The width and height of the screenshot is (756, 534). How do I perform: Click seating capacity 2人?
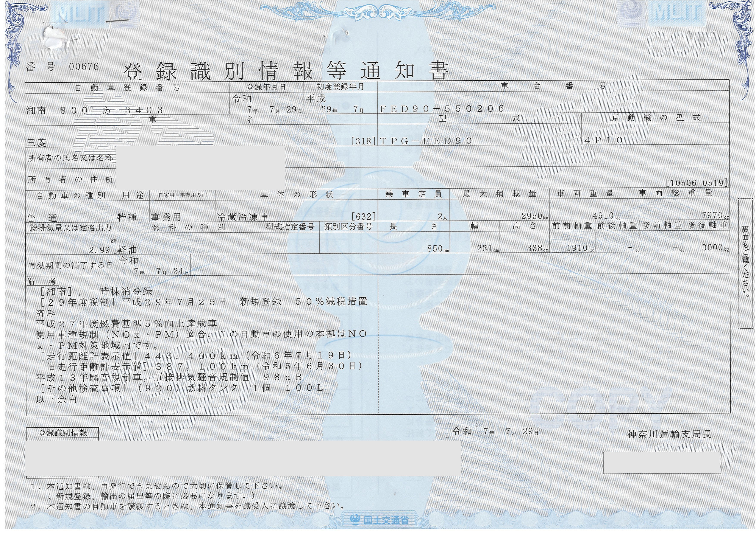(x=442, y=216)
